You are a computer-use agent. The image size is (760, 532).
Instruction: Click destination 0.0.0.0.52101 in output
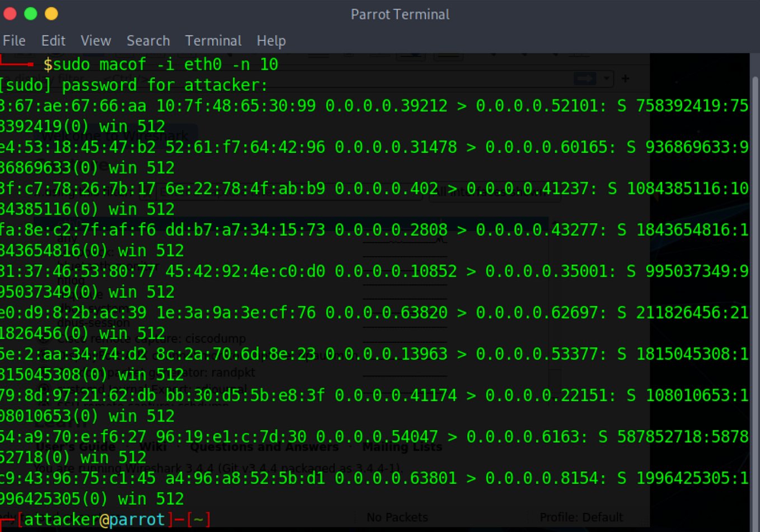pyautogui.click(x=541, y=106)
